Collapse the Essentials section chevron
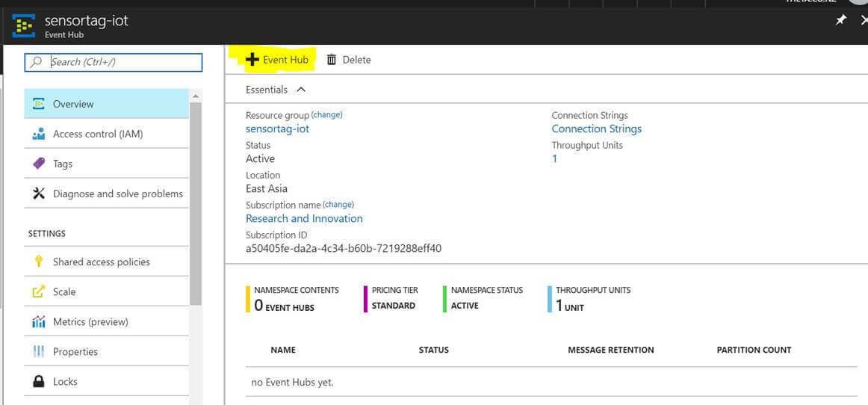This screenshot has width=868, height=405. (301, 89)
